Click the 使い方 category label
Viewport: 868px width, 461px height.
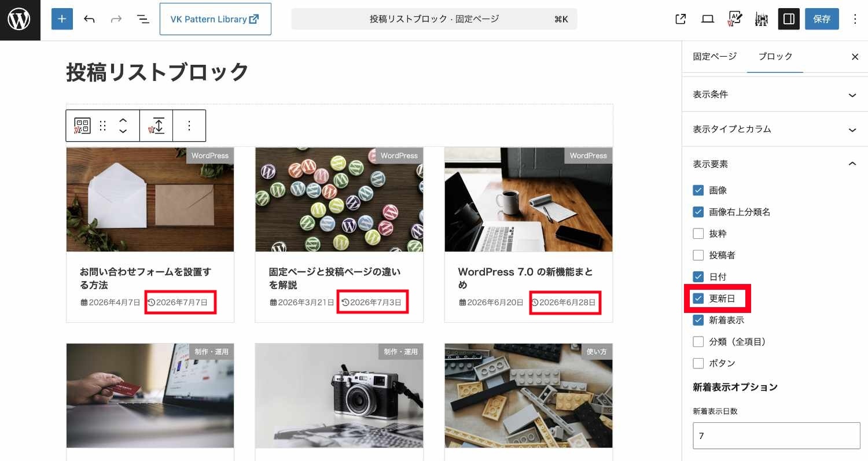[597, 352]
